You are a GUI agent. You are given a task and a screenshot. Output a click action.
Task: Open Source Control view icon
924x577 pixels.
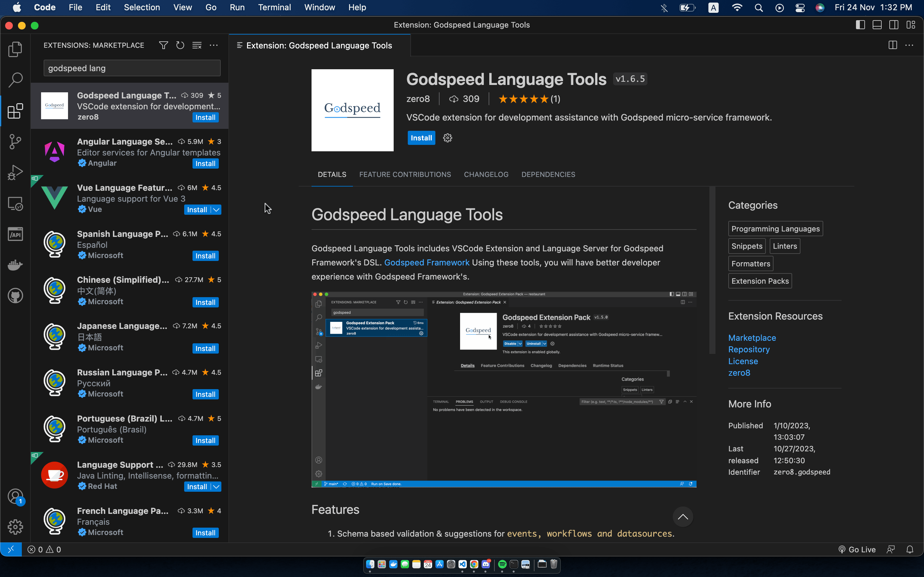coord(15,142)
